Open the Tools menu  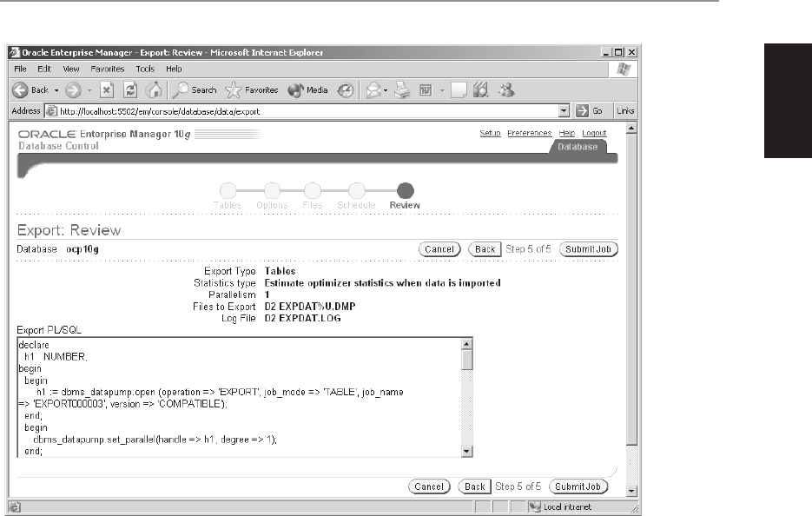point(145,69)
